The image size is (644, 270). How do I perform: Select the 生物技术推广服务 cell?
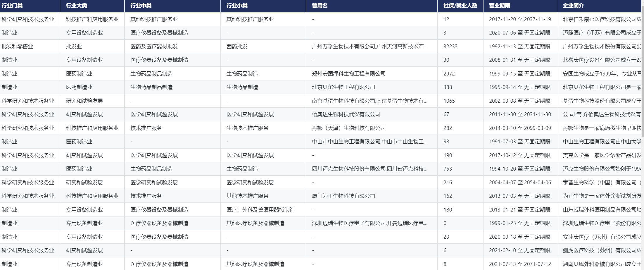pyautogui.click(x=248, y=128)
